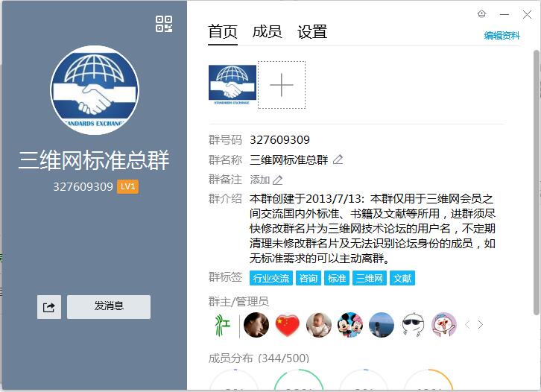The height and width of the screenshot is (392, 541).
Task: Open the Mickey and Minnie admin avatar
Action: click(350, 325)
